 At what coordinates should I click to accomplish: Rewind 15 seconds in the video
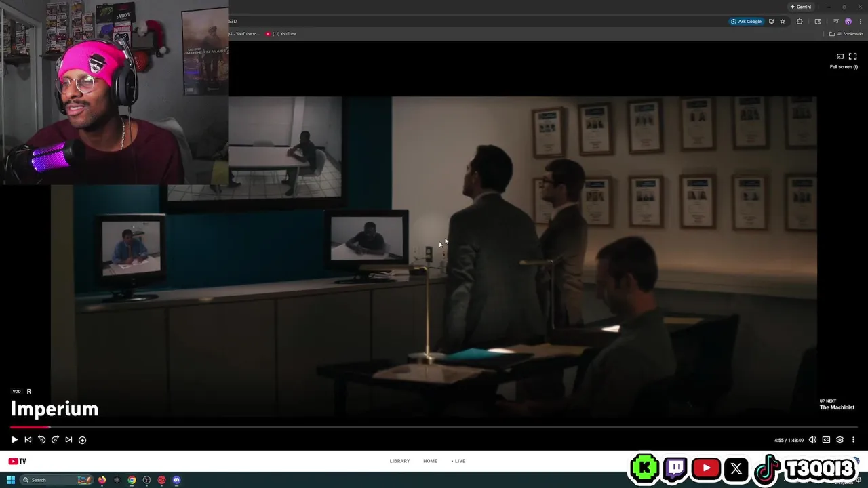point(41,439)
